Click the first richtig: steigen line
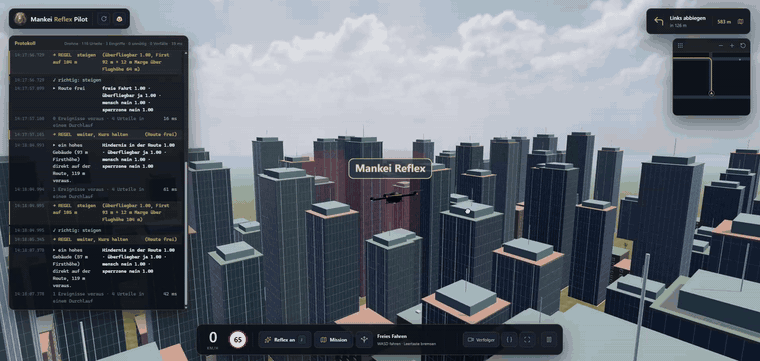The image size is (760, 361). (77, 79)
